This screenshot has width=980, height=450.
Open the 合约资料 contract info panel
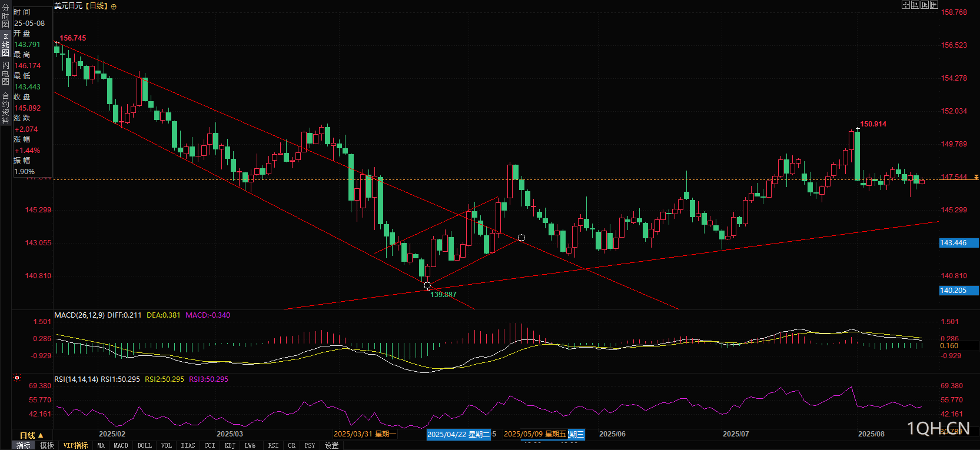point(5,108)
